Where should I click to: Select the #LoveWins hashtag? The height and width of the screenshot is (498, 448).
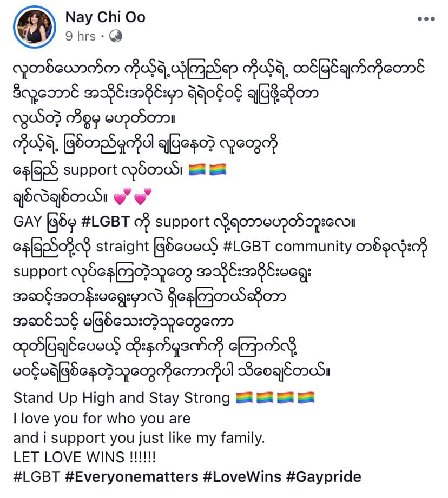pos(242,477)
